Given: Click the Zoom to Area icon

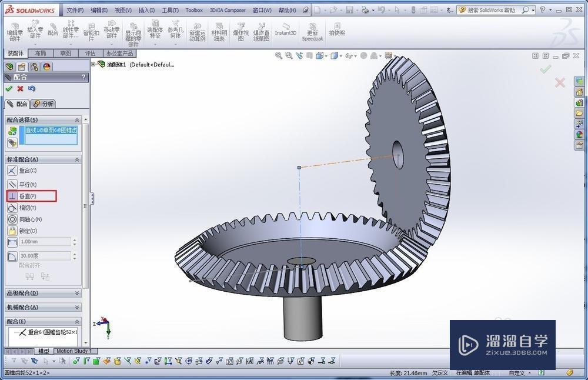Looking at the screenshot, I should point(289,55).
